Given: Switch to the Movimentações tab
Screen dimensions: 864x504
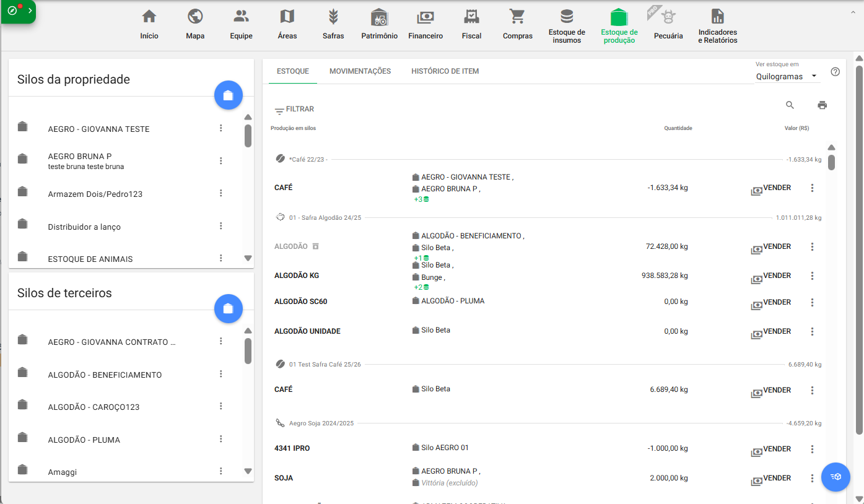Looking at the screenshot, I should click(x=360, y=71).
